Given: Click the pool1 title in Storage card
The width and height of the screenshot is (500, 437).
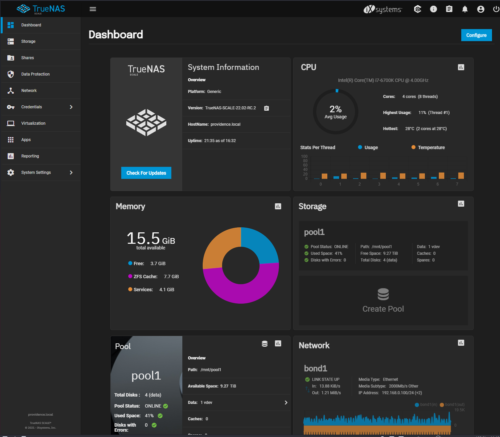Looking at the screenshot, I should 314,232.
